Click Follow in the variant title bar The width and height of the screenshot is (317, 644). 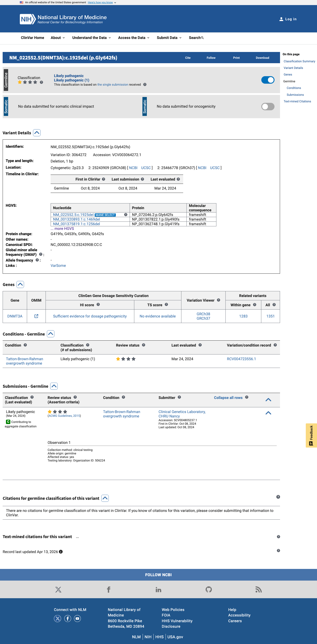pos(211,58)
